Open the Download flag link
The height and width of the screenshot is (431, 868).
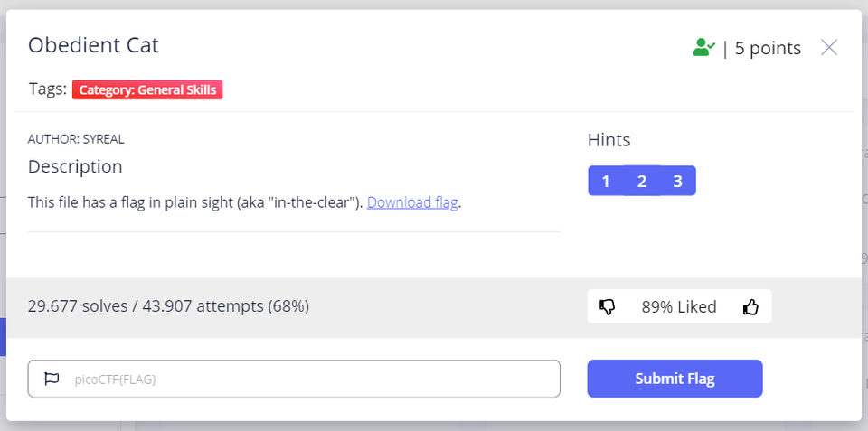[412, 202]
